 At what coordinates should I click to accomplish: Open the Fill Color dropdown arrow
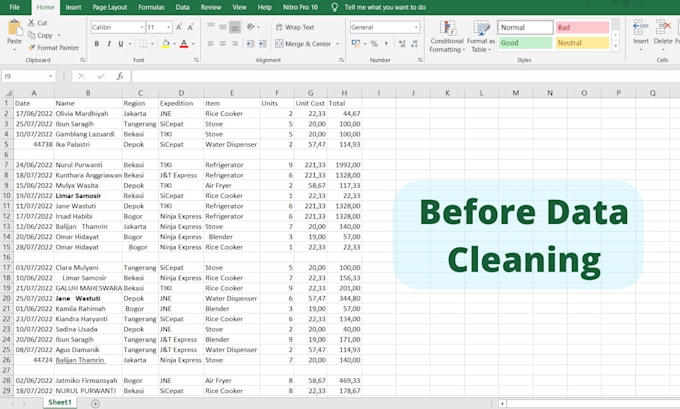click(x=174, y=44)
